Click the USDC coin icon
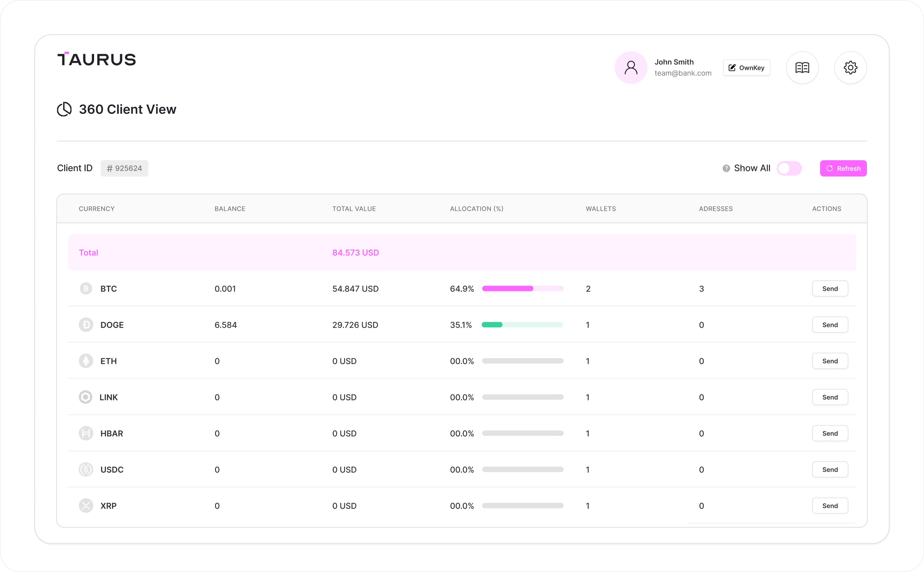 pyautogui.click(x=86, y=469)
